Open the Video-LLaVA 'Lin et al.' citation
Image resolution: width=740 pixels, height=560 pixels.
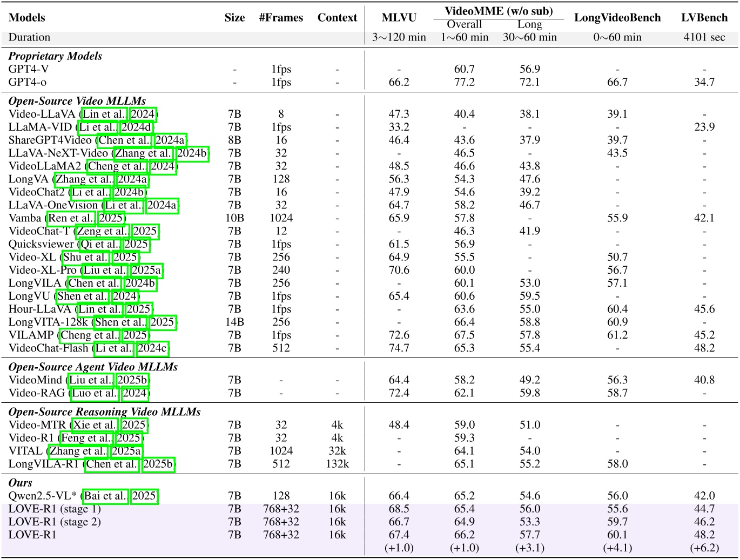[x=104, y=114]
